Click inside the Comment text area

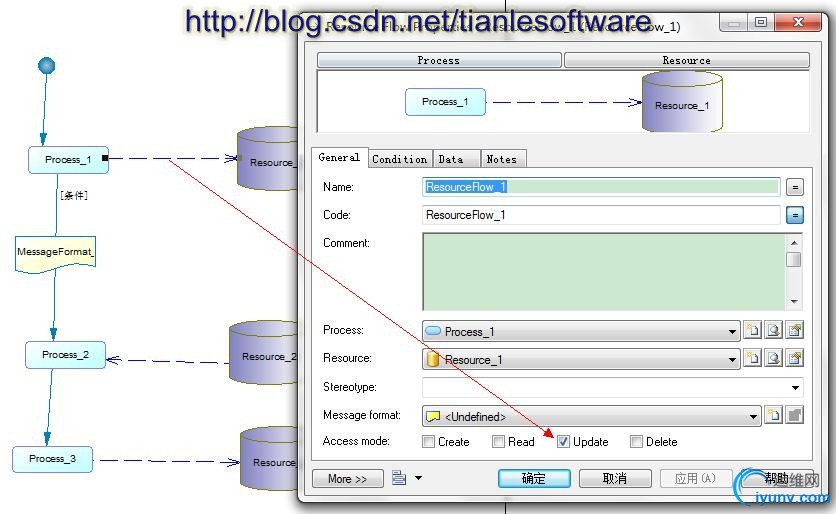[x=605, y=271]
